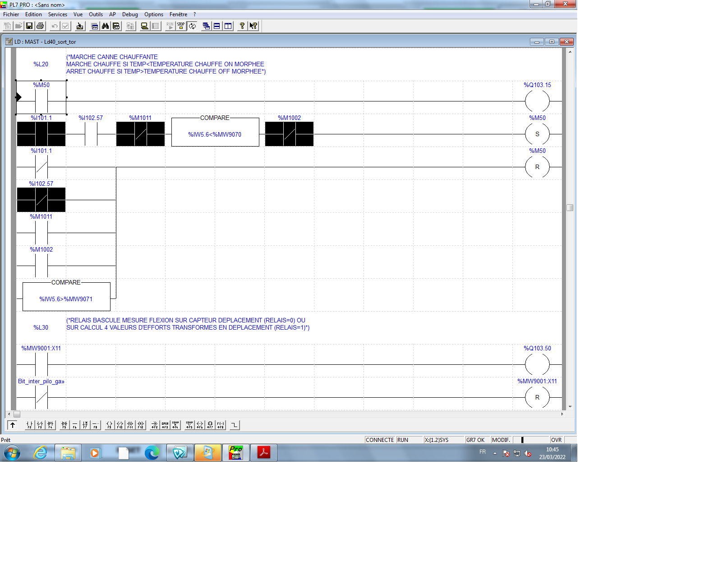Insert a falling edge contact (F5)
Screen dimensions: 709x588
tap(64, 425)
